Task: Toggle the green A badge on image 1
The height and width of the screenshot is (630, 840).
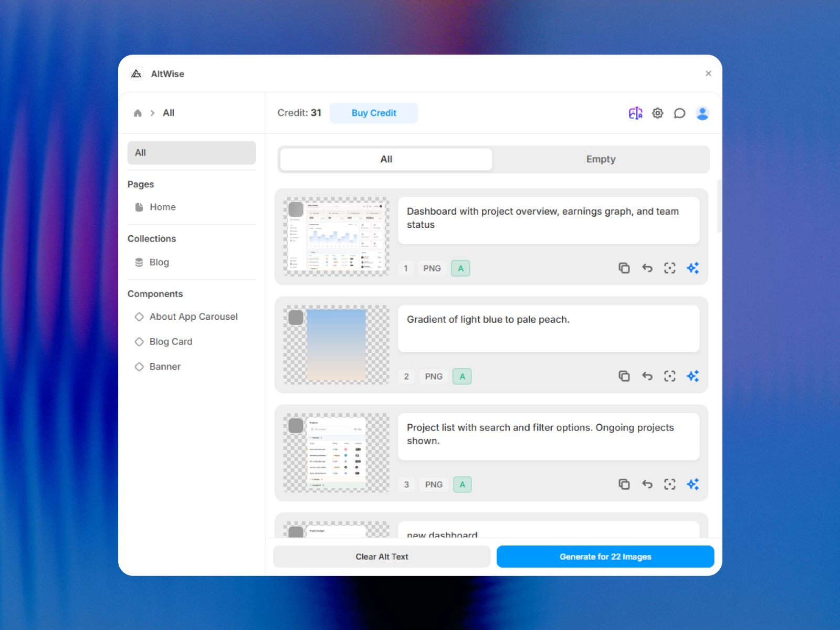Action: pos(460,268)
